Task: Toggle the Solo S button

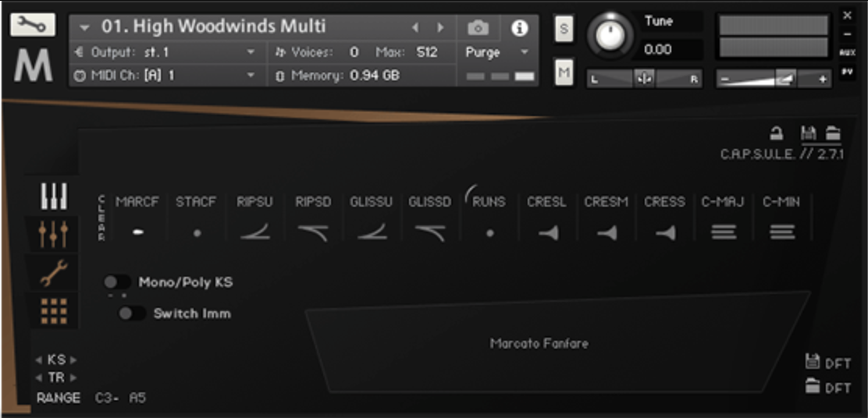Action: pyautogui.click(x=564, y=30)
